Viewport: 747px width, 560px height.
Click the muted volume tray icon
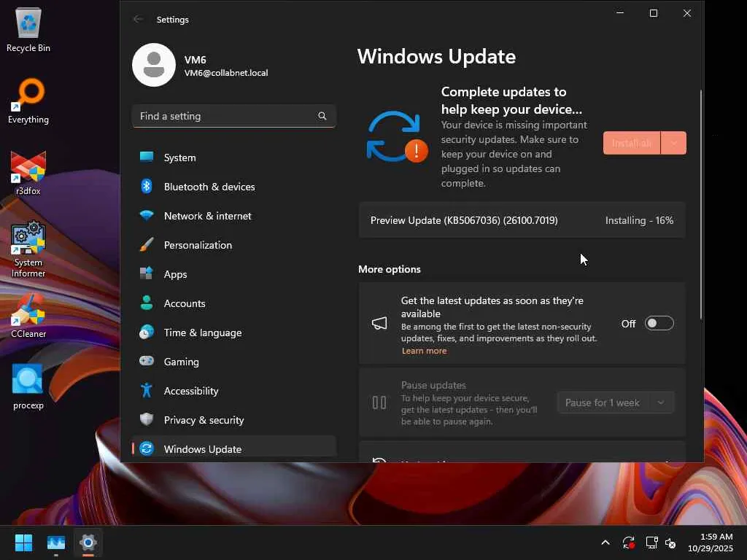coord(670,542)
